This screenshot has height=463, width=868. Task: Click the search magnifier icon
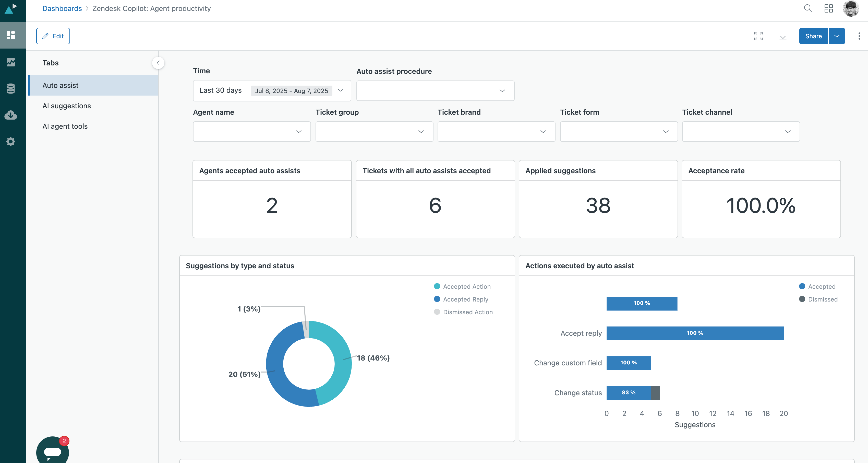(x=808, y=8)
